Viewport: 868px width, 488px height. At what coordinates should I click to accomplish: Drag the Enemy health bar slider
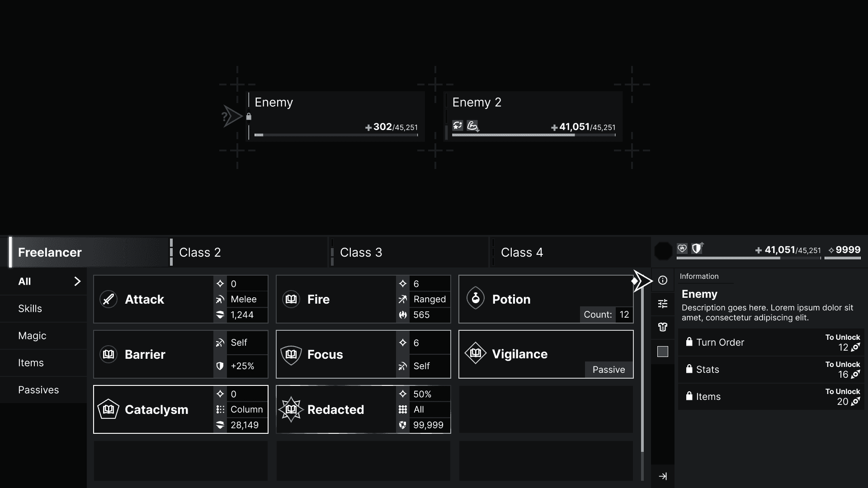[x=259, y=135]
